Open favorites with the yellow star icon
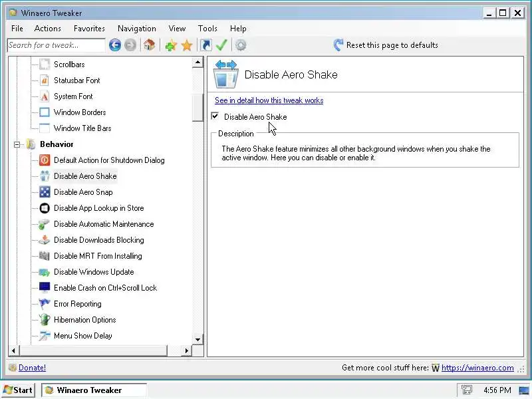 point(187,45)
